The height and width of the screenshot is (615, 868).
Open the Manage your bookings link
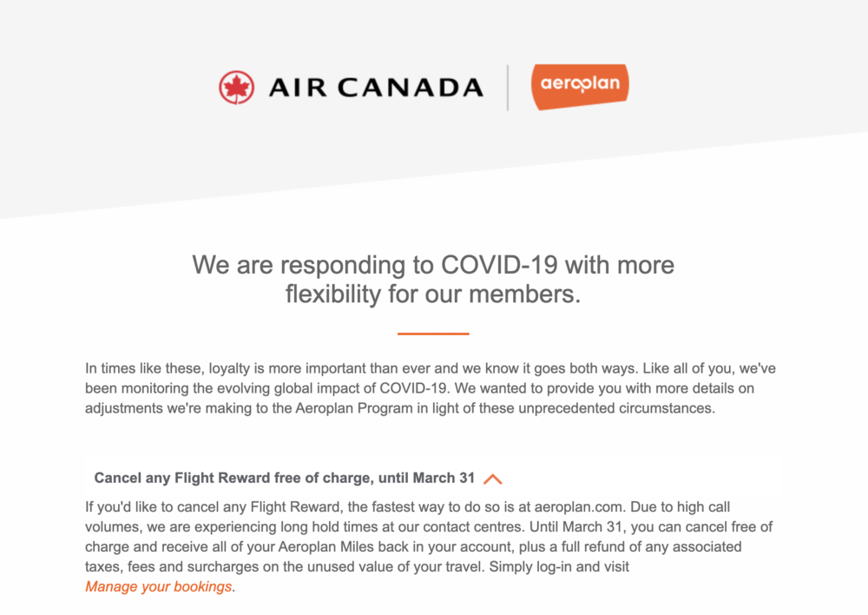159,586
